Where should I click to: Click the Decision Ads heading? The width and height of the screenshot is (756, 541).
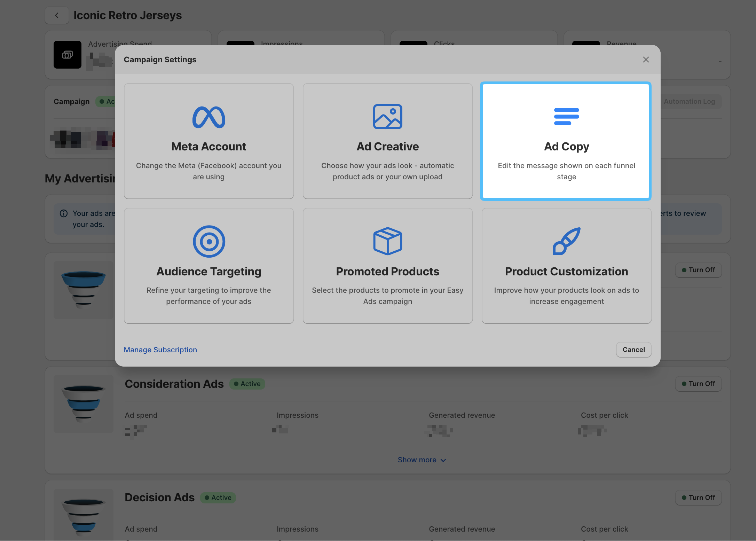pyautogui.click(x=159, y=497)
